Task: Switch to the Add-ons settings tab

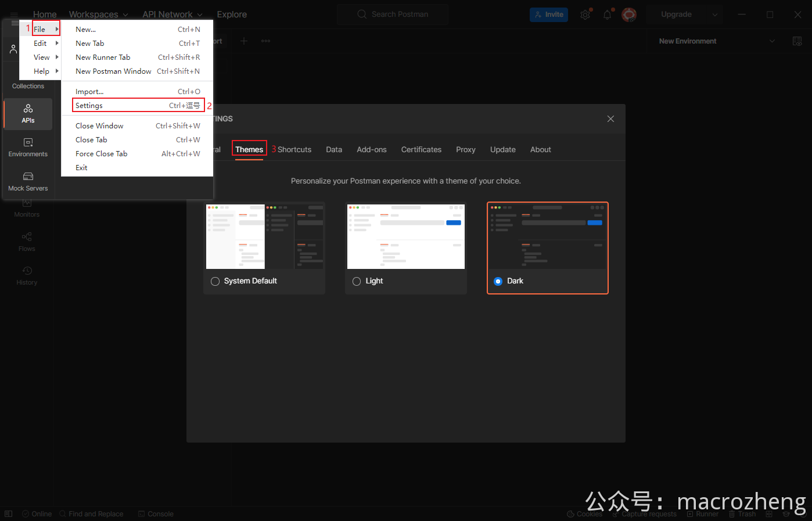Action: click(x=372, y=149)
